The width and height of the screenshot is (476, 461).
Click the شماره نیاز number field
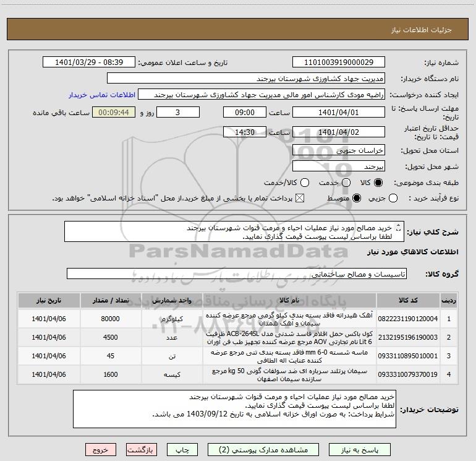click(x=339, y=62)
